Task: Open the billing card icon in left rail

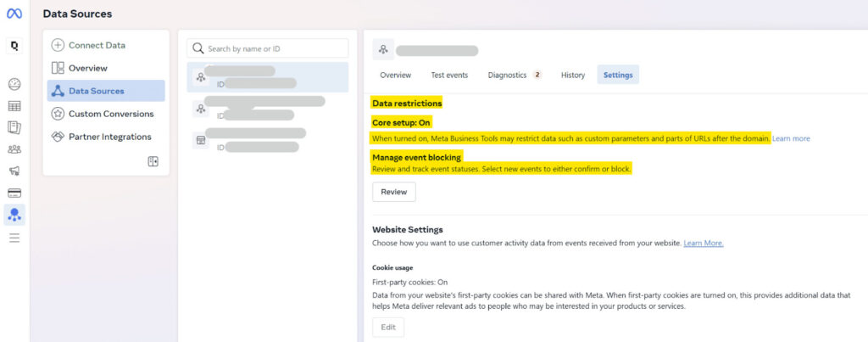Action: tap(14, 193)
